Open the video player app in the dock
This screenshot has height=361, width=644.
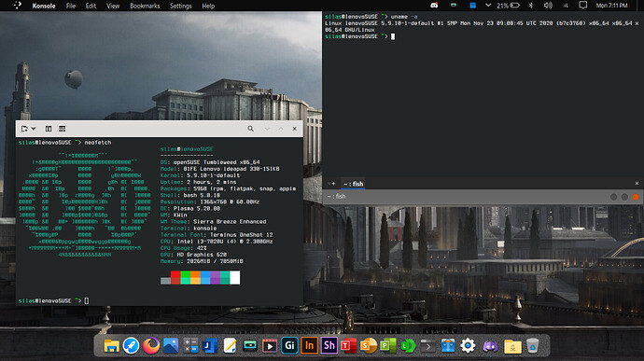270,346
